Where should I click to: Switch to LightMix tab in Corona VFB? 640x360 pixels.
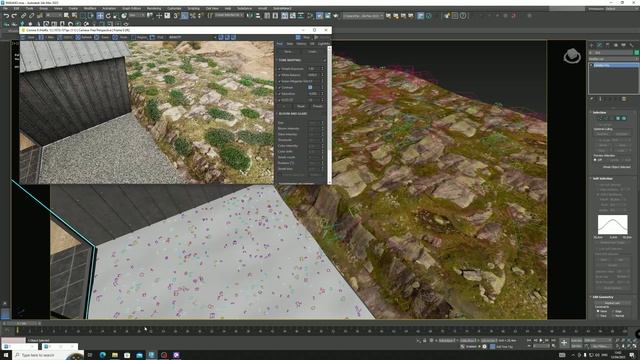(324, 44)
